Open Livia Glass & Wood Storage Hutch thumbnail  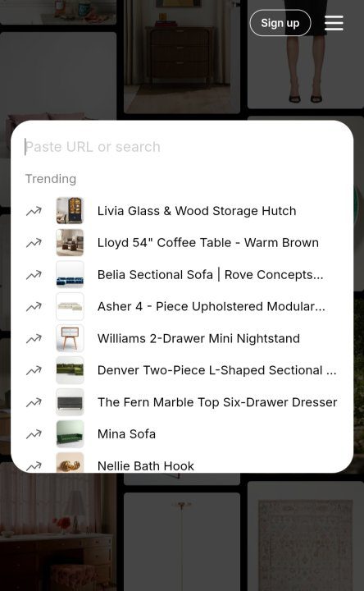tap(70, 211)
